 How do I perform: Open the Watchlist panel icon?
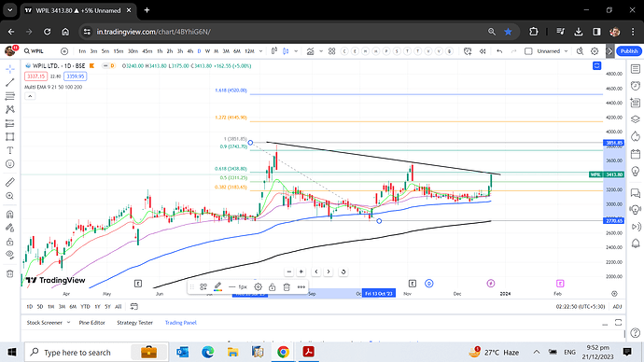(636, 69)
